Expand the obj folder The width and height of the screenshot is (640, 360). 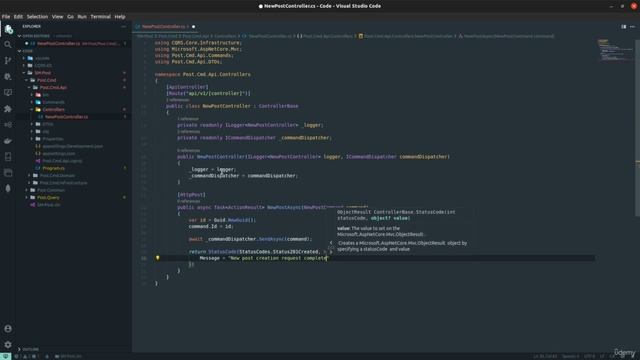tap(45, 131)
